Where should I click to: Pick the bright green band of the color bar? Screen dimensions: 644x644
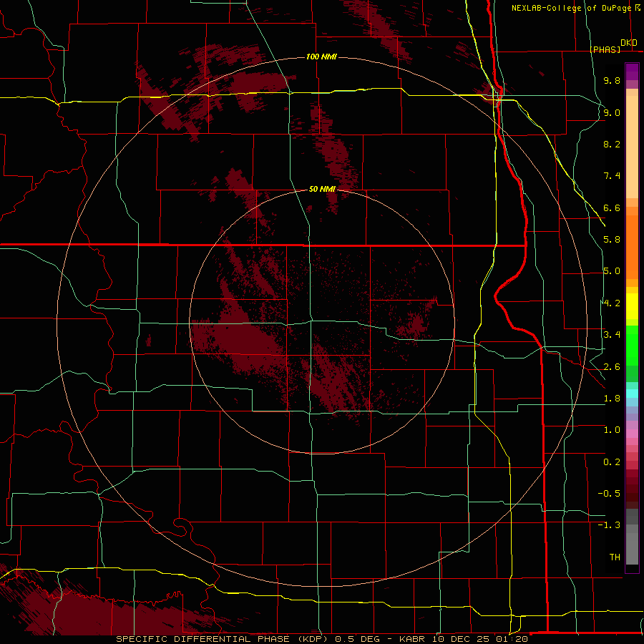pos(632,345)
